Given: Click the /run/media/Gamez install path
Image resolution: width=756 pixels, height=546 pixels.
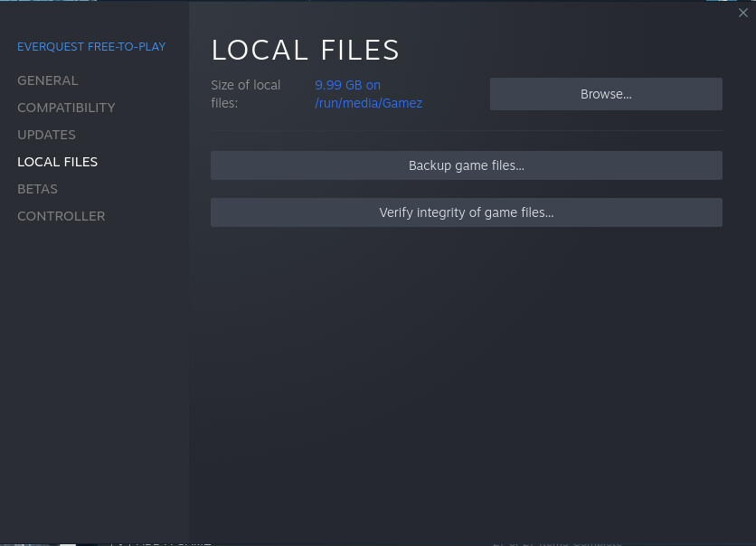Looking at the screenshot, I should pos(368,103).
